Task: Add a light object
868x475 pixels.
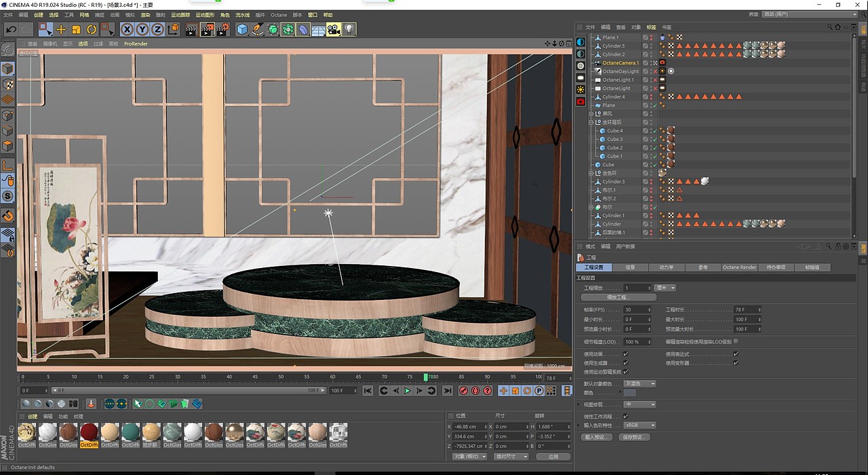Action: [349, 29]
